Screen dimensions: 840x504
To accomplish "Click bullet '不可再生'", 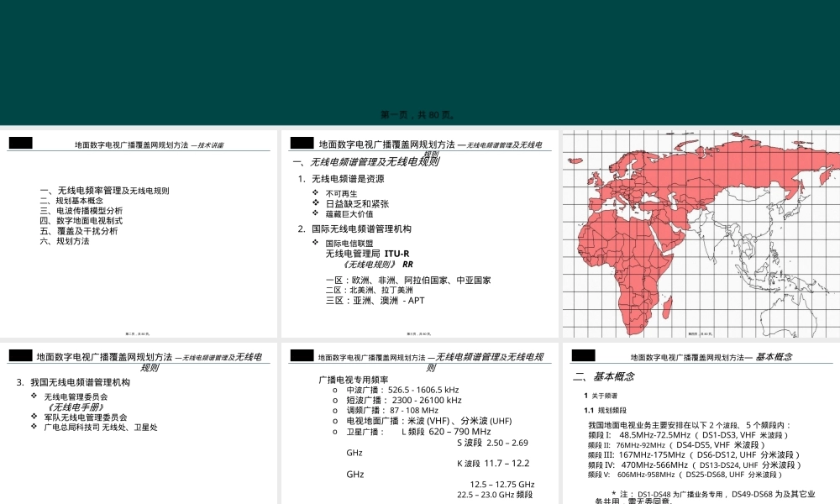I will (341, 193).
